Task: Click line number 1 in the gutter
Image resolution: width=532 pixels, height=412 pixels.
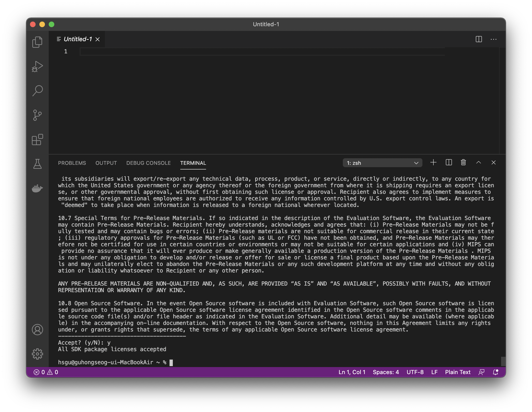Action: click(x=66, y=51)
